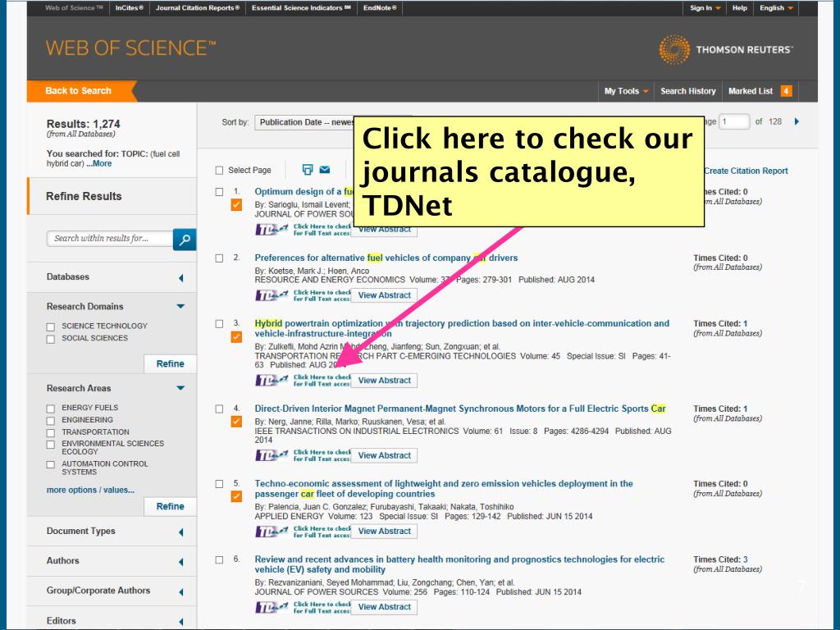Tick the Select Page checkbox
The image size is (840, 630).
219,171
